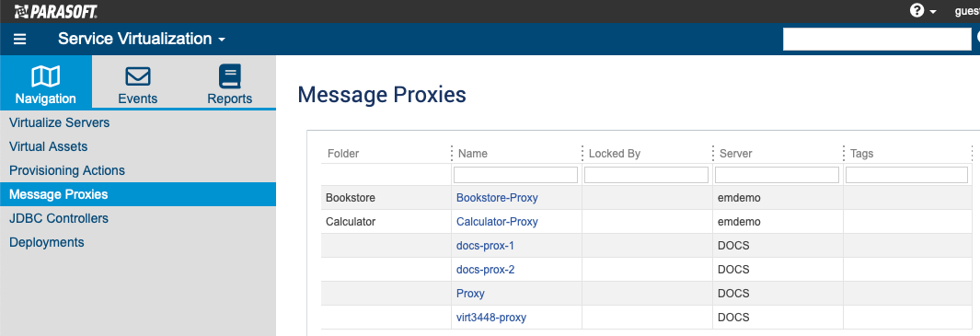Click the help question mark icon
The width and height of the screenshot is (980, 336).
click(x=917, y=11)
